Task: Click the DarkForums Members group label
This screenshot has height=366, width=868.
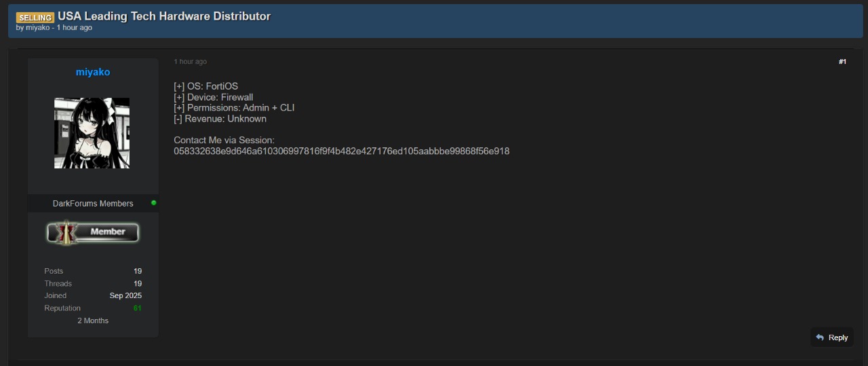Action: click(x=93, y=204)
